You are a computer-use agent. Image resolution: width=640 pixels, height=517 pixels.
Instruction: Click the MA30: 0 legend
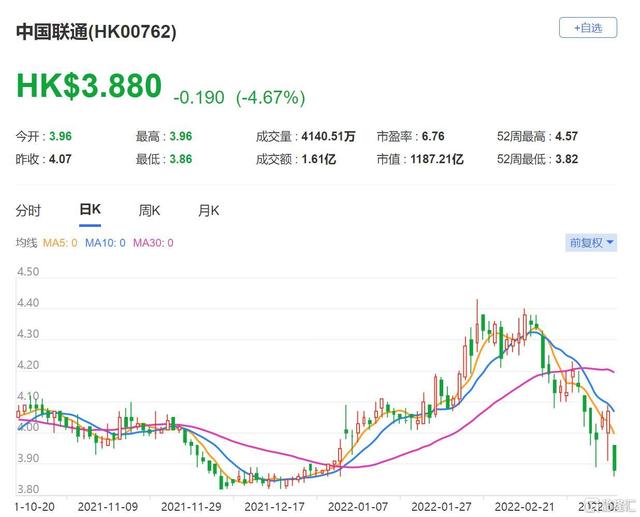[x=153, y=243]
